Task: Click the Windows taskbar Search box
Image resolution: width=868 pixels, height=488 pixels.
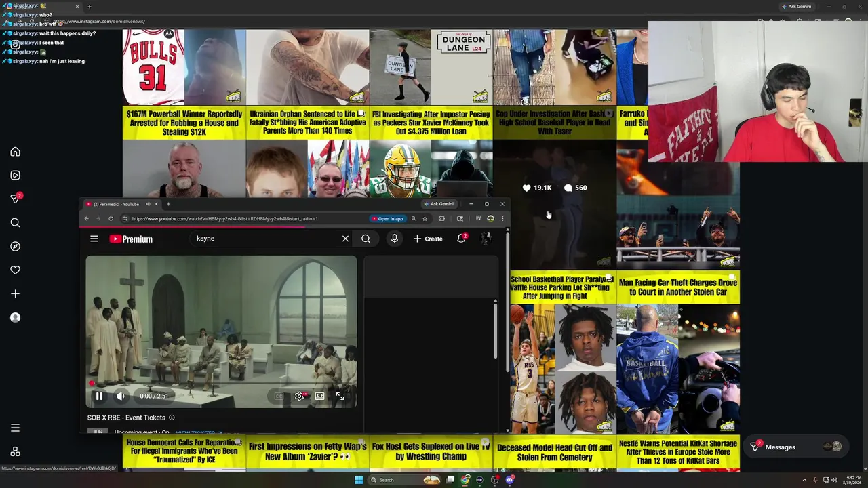Action: pyautogui.click(x=405, y=480)
